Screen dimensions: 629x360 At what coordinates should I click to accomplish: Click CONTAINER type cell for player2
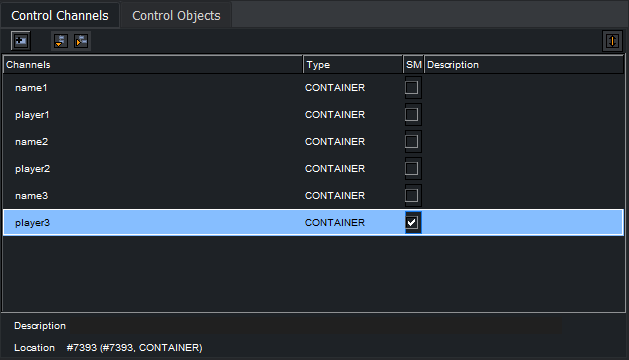coord(335,169)
